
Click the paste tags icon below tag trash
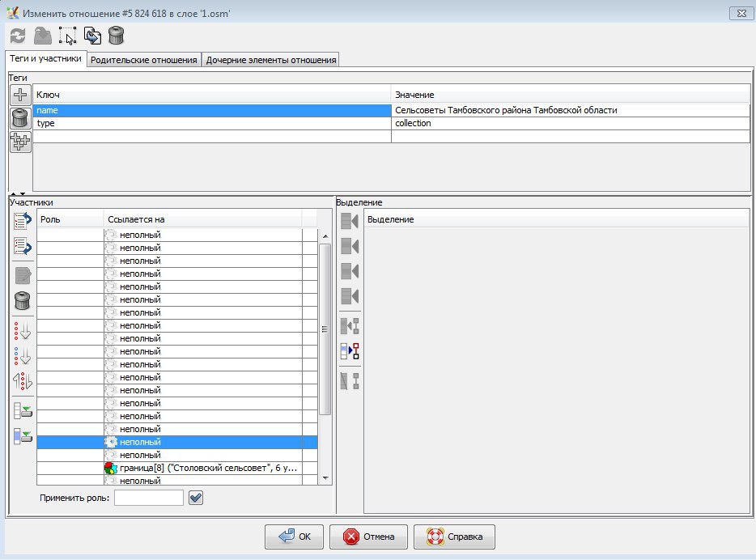pyautogui.click(x=20, y=142)
